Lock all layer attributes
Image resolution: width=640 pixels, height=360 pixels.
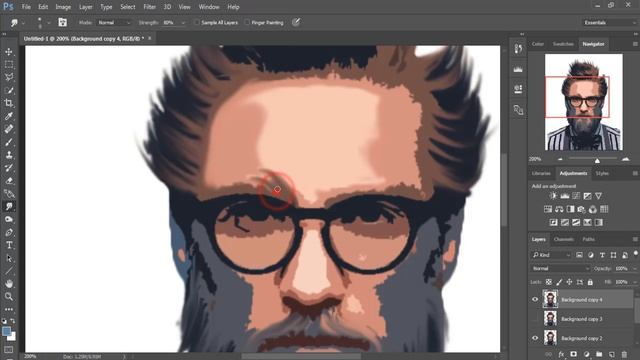[x=590, y=282]
